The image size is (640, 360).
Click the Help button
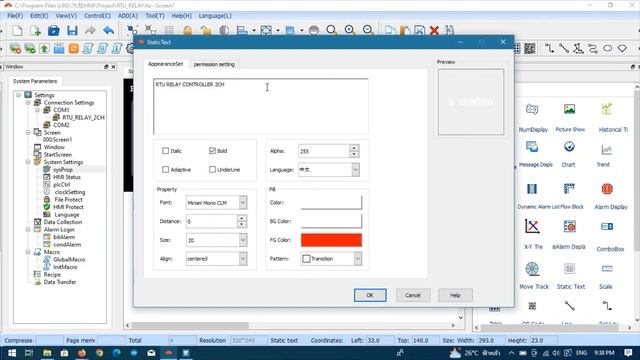[x=455, y=295]
